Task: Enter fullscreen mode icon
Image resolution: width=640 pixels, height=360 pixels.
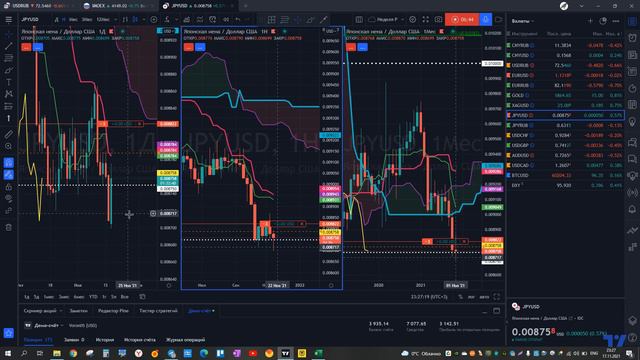Action: pos(426,19)
